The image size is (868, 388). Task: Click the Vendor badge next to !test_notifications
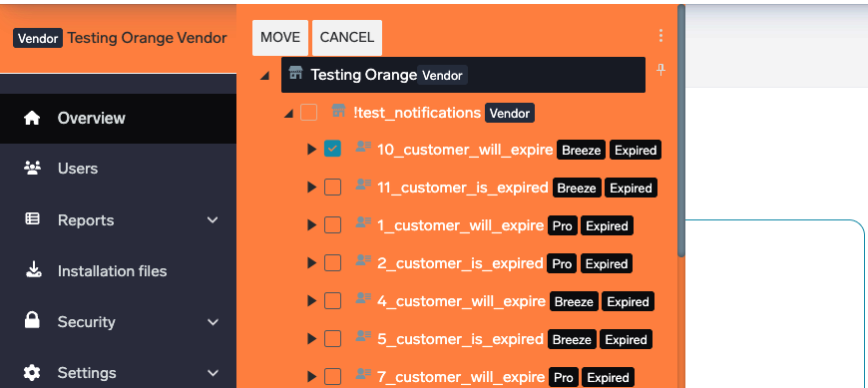coord(510,114)
